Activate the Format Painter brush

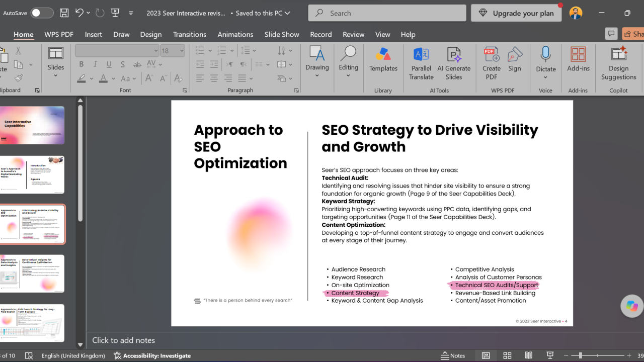18,78
